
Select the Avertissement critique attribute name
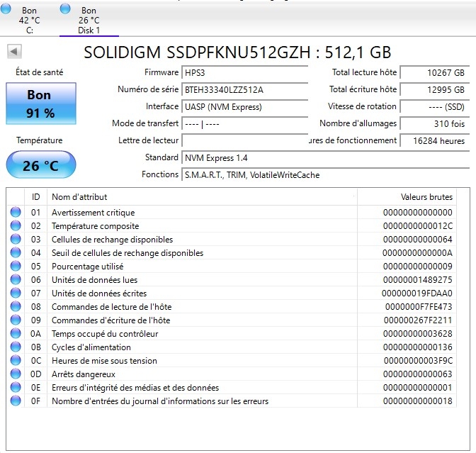coord(93,213)
